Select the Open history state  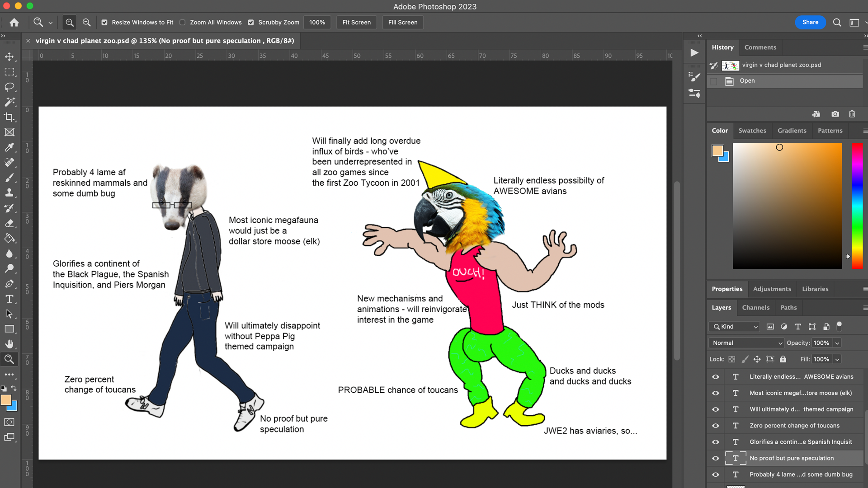tap(785, 81)
